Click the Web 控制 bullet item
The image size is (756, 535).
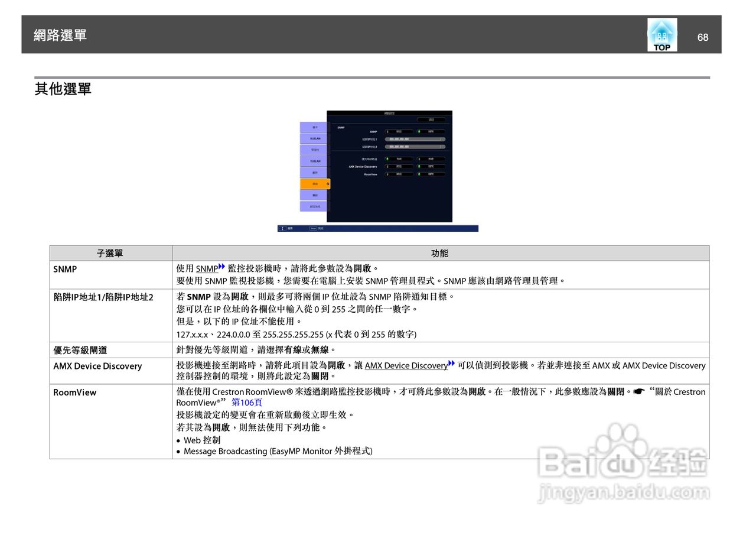[x=198, y=440]
